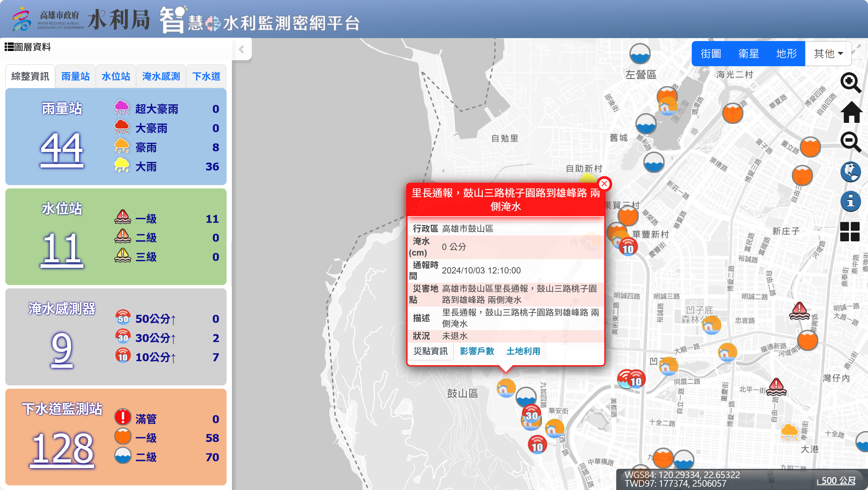This screenshot has height=490, width=868.
Task: Click the four-squares grid icon
Action: tap(849, 231)
